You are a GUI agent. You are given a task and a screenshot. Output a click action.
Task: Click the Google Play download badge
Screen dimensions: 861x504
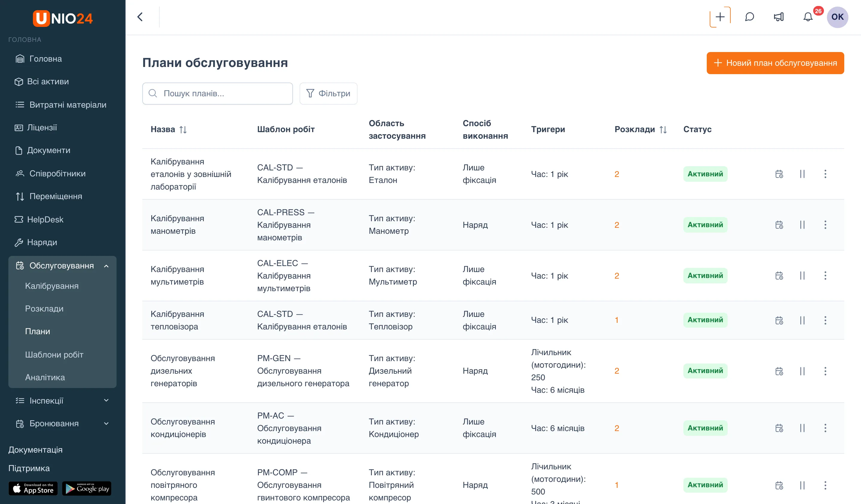87,489
